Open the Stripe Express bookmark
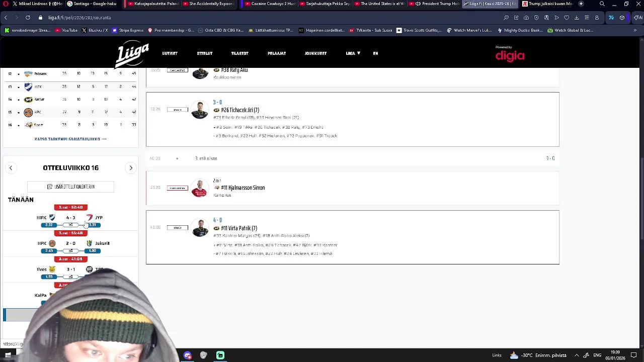The height and width of the screenshot is (362, 644). [x=128, y=30]
